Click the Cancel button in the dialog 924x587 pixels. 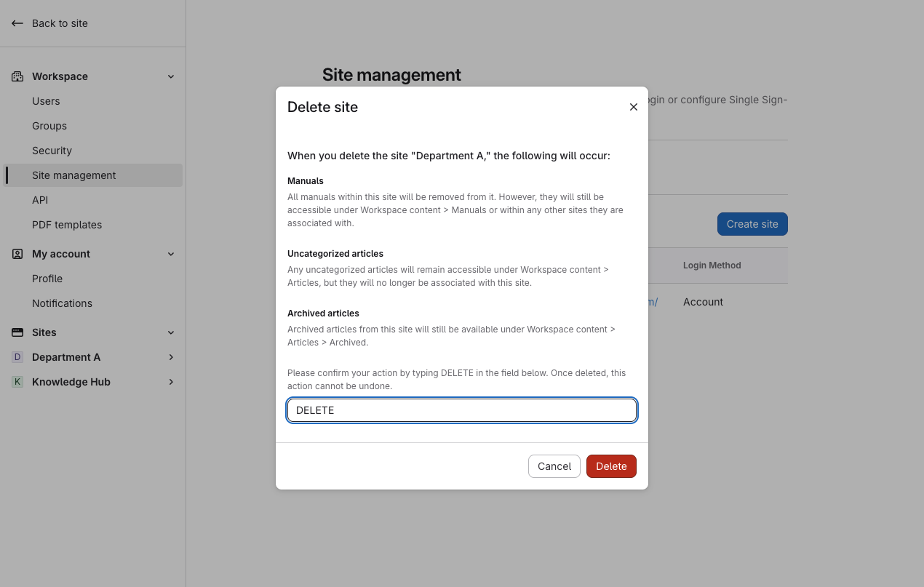pyautogui.click(x=554, y=466)
